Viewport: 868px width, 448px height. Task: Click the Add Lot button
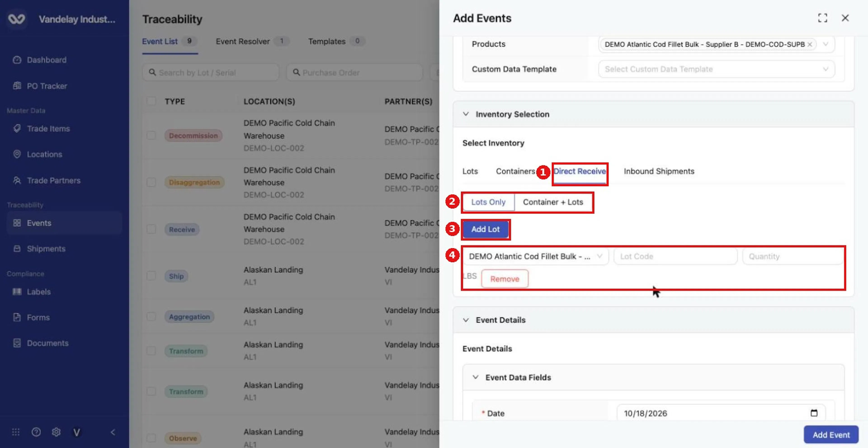pos(485,229)
